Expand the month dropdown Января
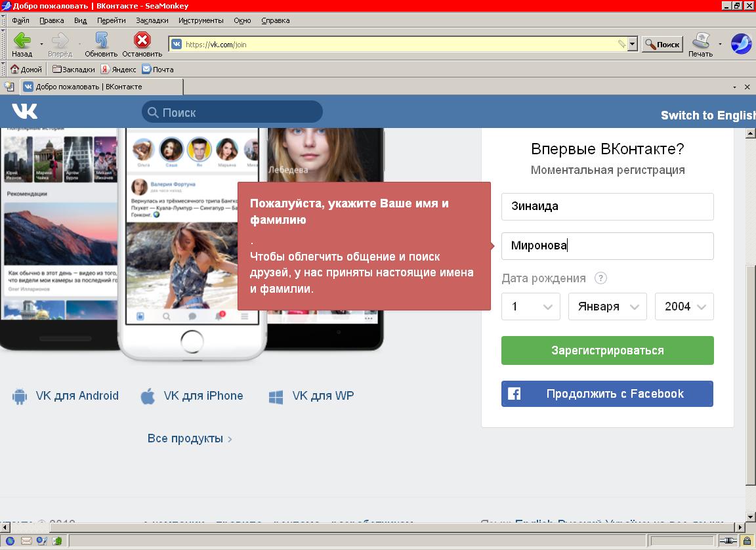756x550 pixels. tap(608, 307)
